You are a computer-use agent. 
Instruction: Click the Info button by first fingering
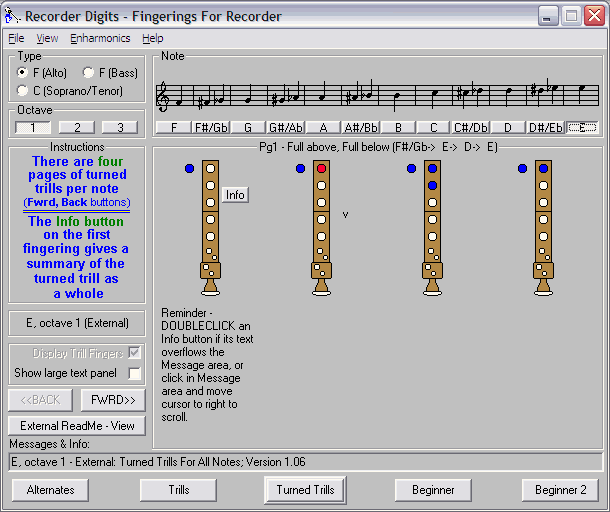pyautogui.click(x=235, y=195)
